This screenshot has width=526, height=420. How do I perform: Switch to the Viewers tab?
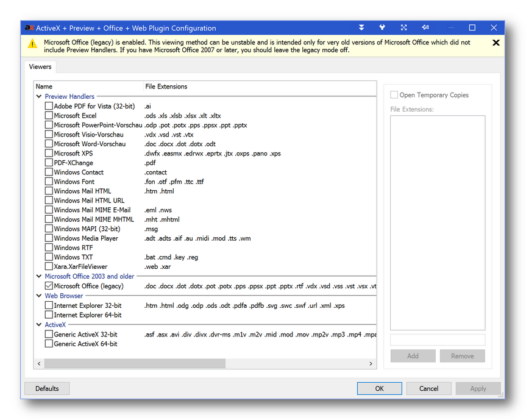tap(40, 66)
